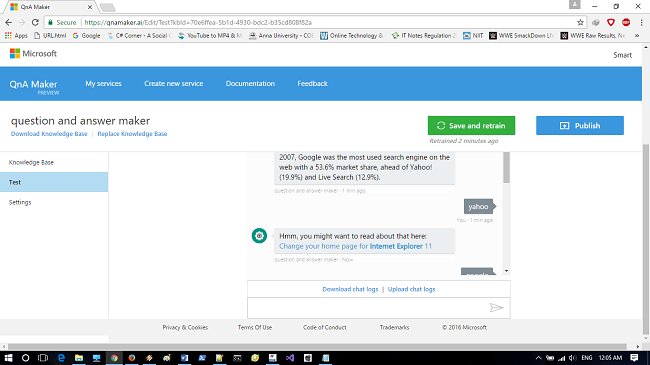
Task: Open Code of Conduct footer link
Action: click(x=325, y=327)
